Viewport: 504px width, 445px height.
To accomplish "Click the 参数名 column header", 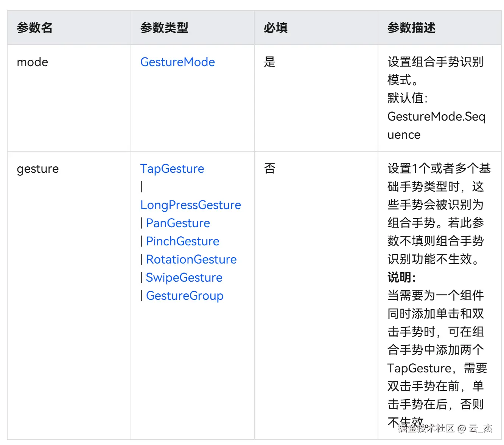I will point(35,28).
